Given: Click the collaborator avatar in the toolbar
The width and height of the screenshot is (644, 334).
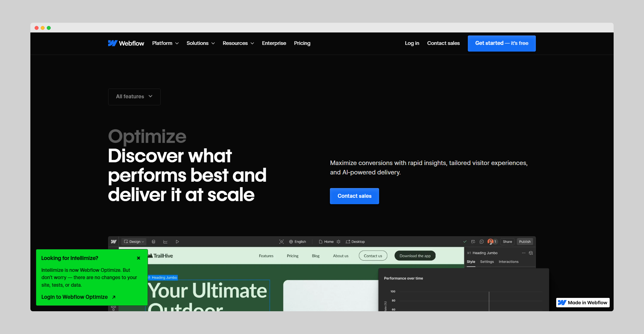Looking at the screenshot, I should [490, 242].
